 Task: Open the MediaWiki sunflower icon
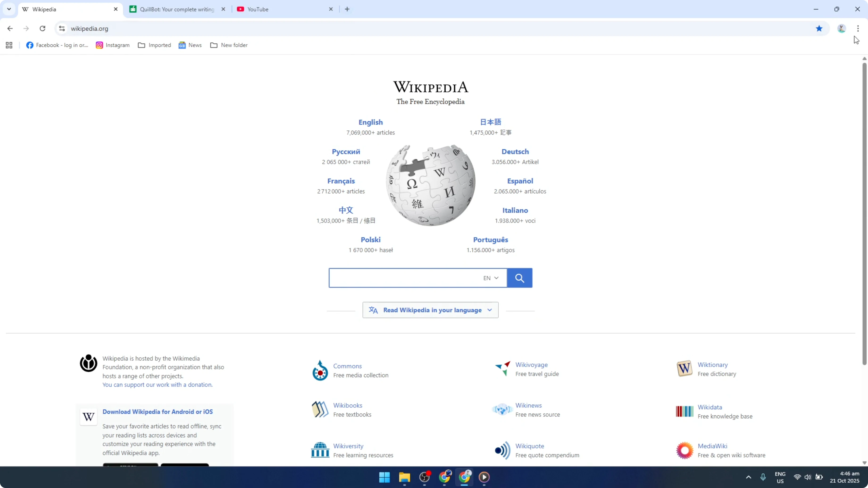pos(684,450)
